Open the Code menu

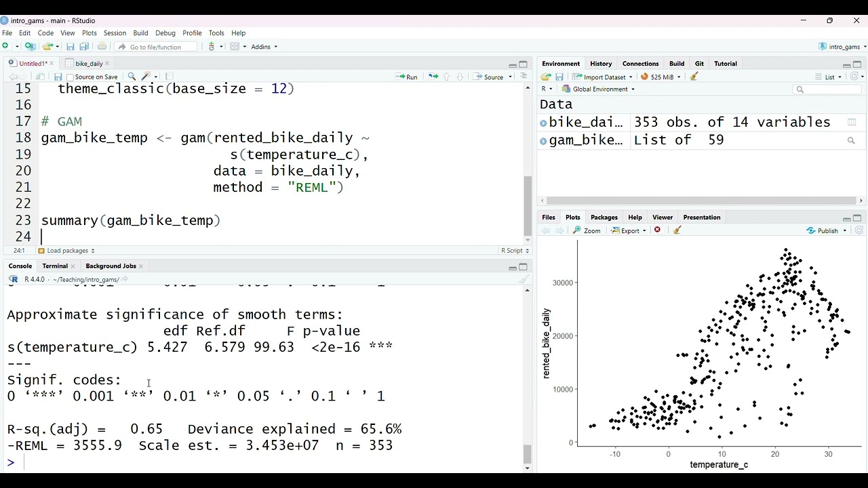click(x=45, y=33)
